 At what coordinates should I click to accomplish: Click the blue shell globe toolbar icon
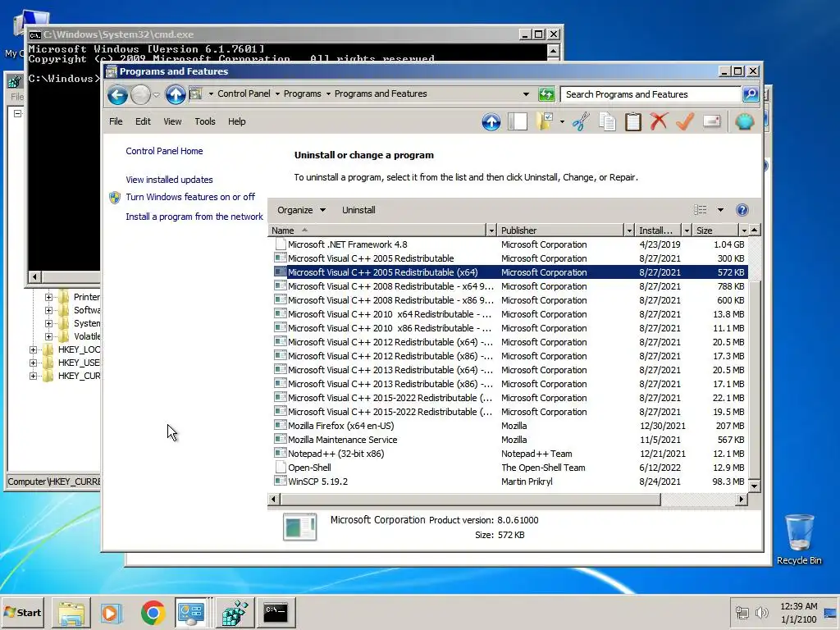tap(745, 122)
